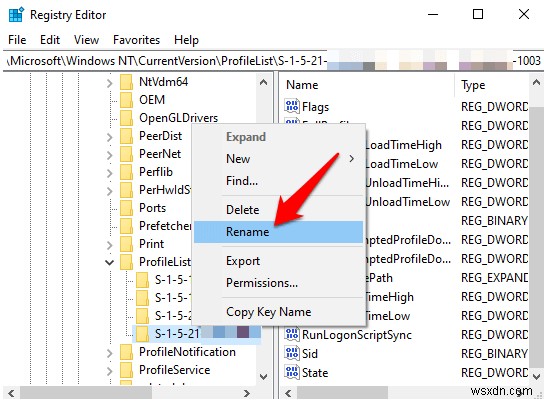Click the registry path address bar

tap(273, 61)
